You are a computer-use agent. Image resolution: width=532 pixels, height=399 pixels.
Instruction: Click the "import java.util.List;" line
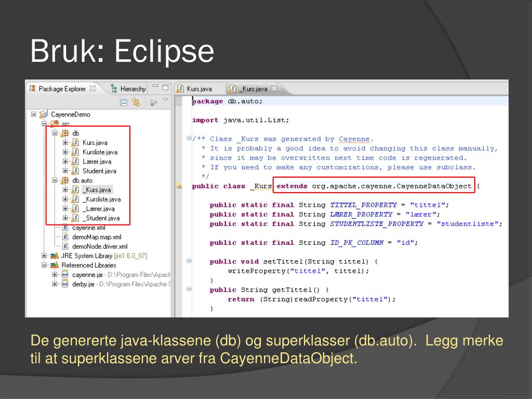pyautogui.click(x=240, y=120)
